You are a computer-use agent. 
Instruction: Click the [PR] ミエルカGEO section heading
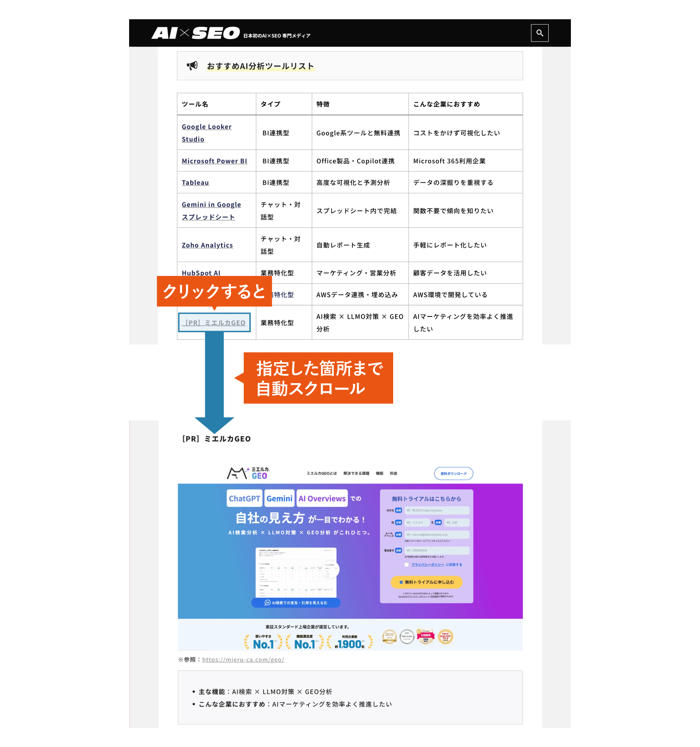pyautogui.click(x=216, y=439)
